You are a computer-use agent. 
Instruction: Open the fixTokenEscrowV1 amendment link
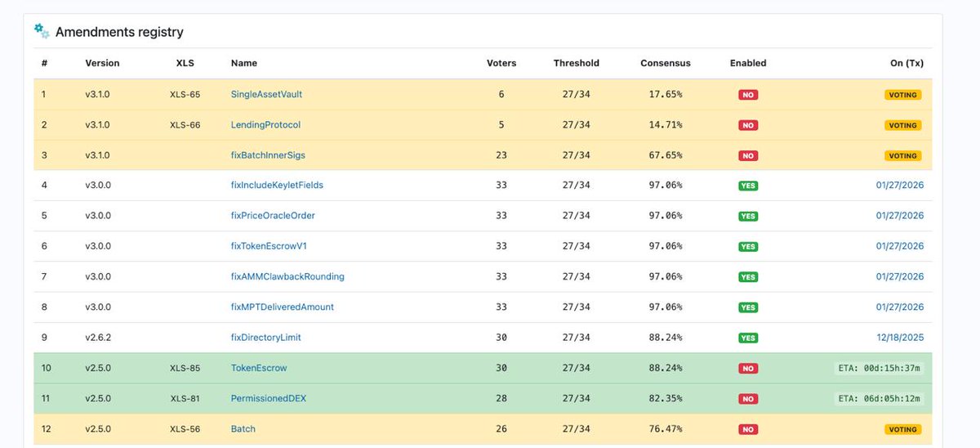tap(269, 246)
